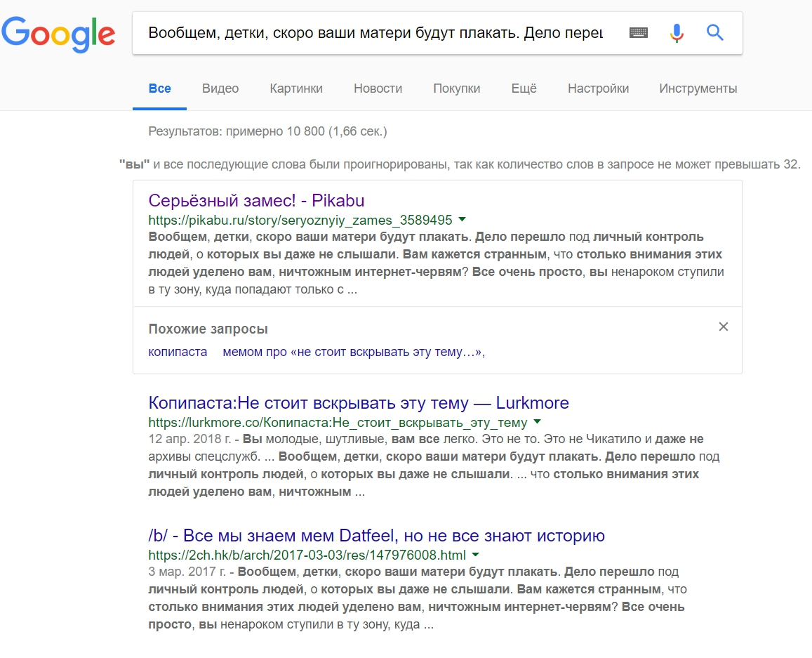This screenshot has width=812, height=658.
Task: Open the Настройки menu
Action: pyautogui.click(x=598, y=88)
